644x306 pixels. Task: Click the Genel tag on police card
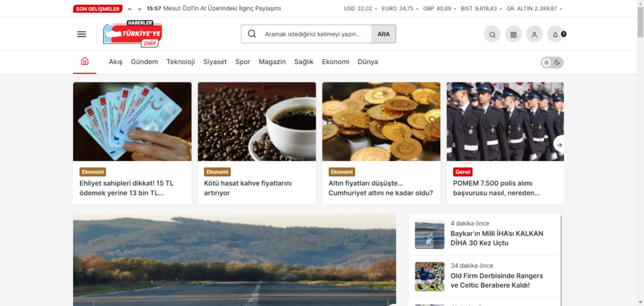pos(463,172)
